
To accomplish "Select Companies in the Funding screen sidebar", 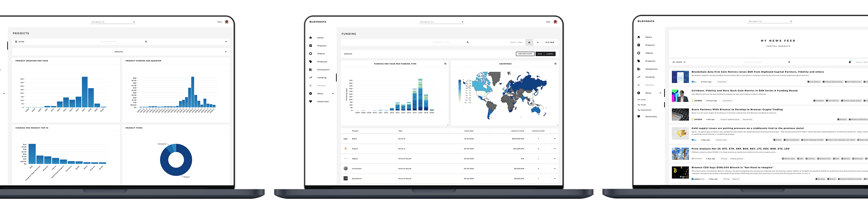I will click(323, 70).
